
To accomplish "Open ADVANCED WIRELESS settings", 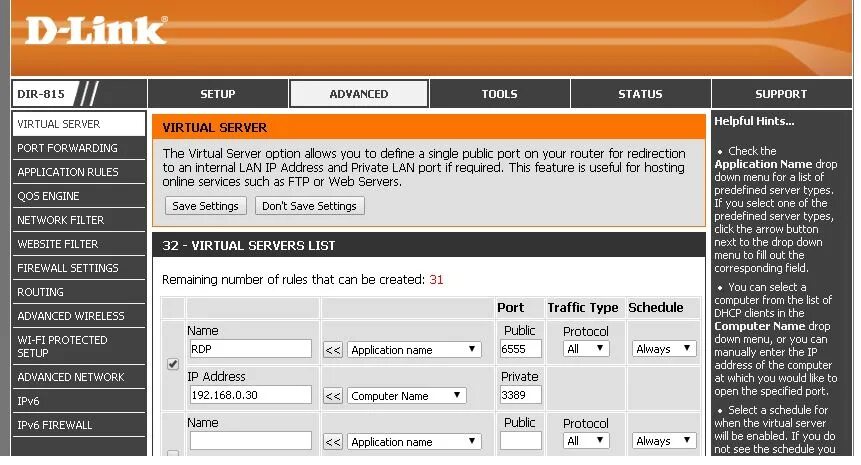I will (x=79, y=316).
